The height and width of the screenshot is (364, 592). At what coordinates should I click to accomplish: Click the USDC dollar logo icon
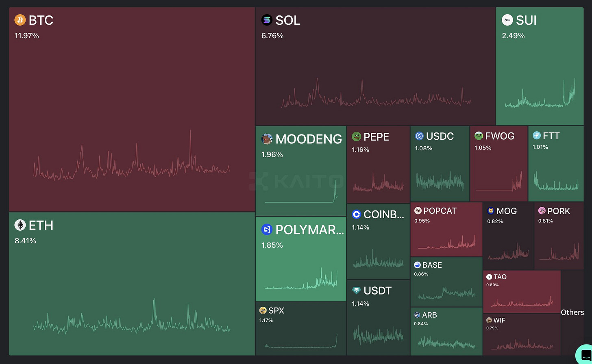pyautogui.click(x=419, y=136)
